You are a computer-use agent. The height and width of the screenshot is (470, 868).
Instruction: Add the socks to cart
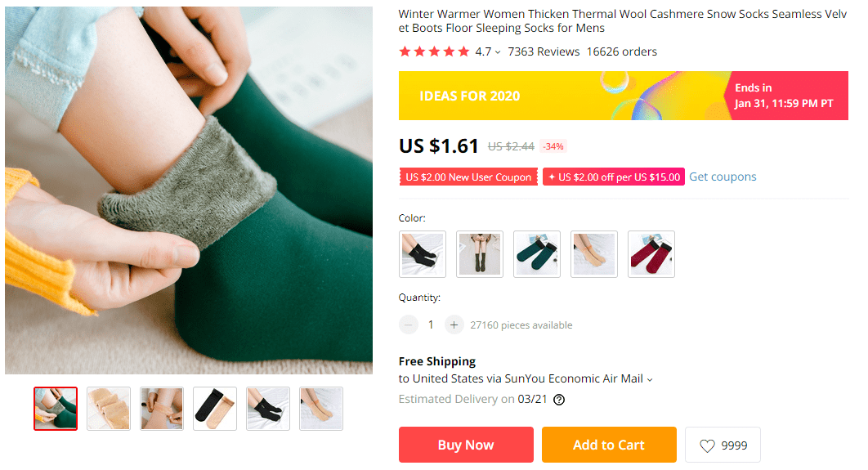click(x=609, y=445)
